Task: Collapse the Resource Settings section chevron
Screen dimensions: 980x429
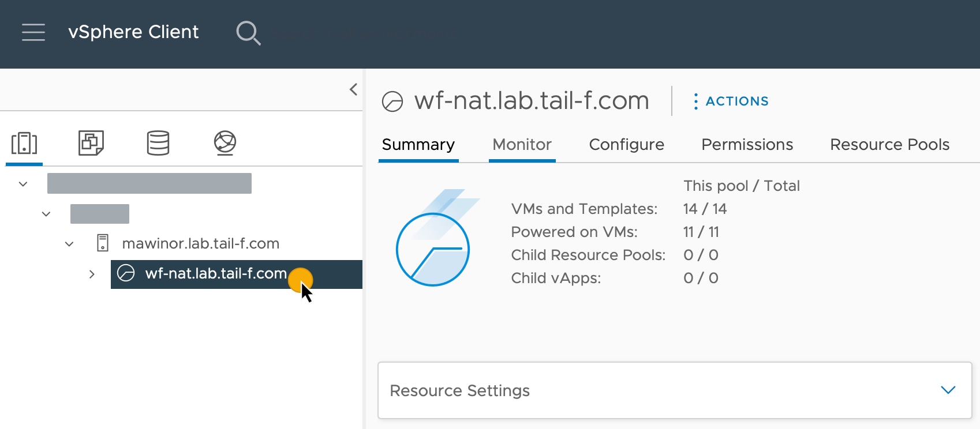Action: tap(947, 390)
